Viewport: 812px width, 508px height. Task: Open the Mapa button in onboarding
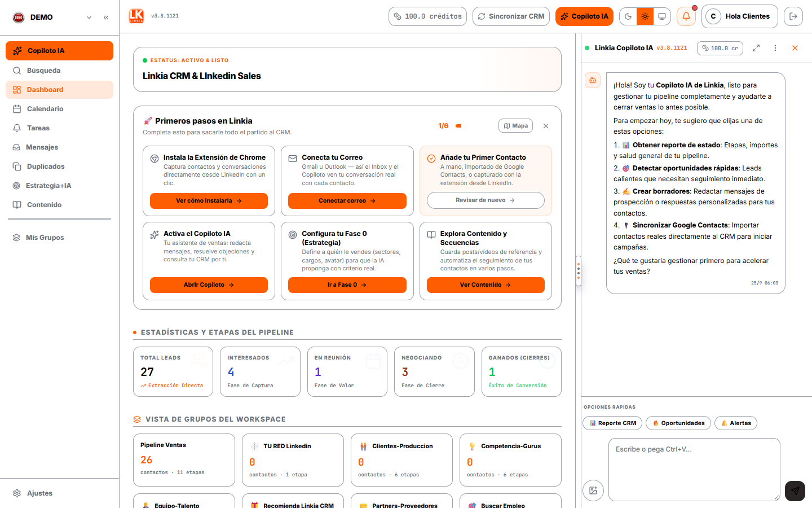[x=516, y=126]
